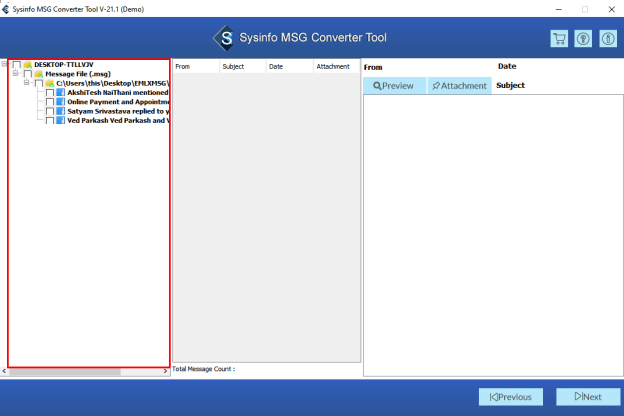Click the shopping cart purchase icon
Viewport: 624px width, 416px height.
pyautogui.click(x=559, y=39)
